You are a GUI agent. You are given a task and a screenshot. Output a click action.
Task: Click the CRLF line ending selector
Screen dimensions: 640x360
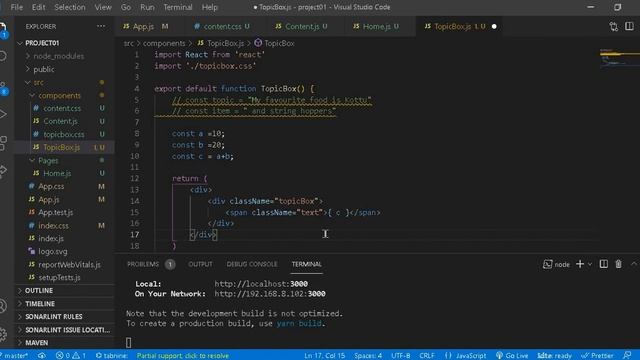427,356
